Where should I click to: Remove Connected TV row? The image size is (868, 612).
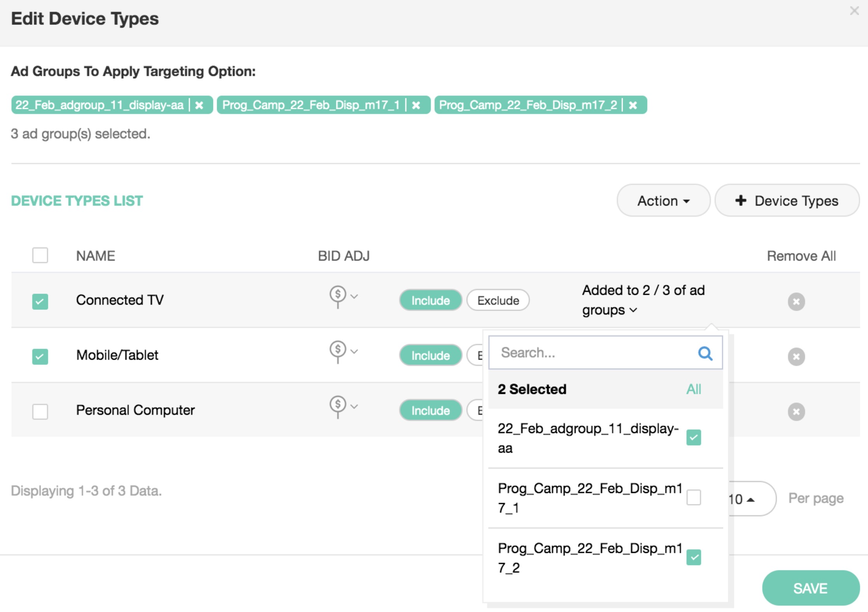coord(796,301)
